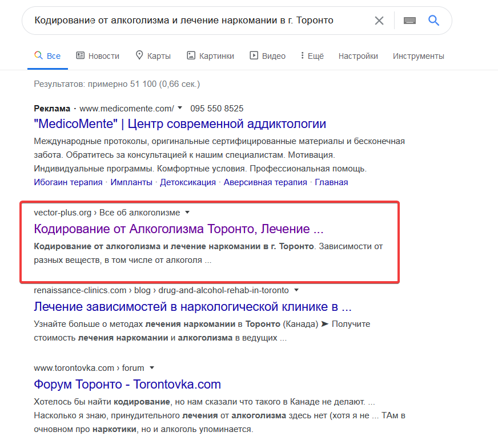Screen dimensions: 498x448
Task: Click the blue search magnifier icon
Action: click(x=433, y=21)
